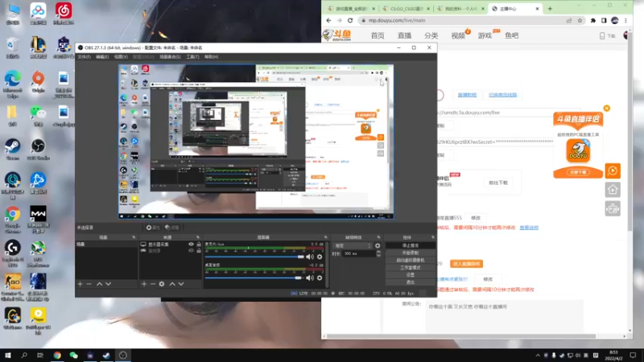Close the Douyu streaming companion popup ad
The height and width of the screenshot is (362, 644).
point(607,109)
